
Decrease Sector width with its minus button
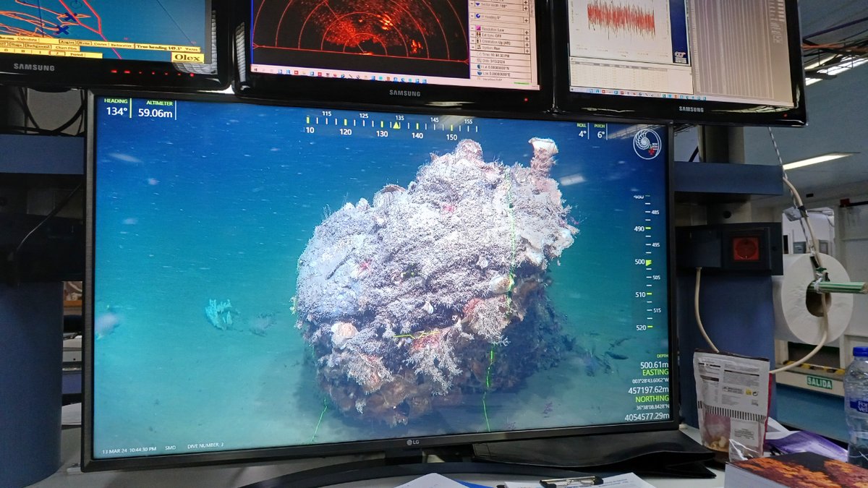[x=472, y=4]
